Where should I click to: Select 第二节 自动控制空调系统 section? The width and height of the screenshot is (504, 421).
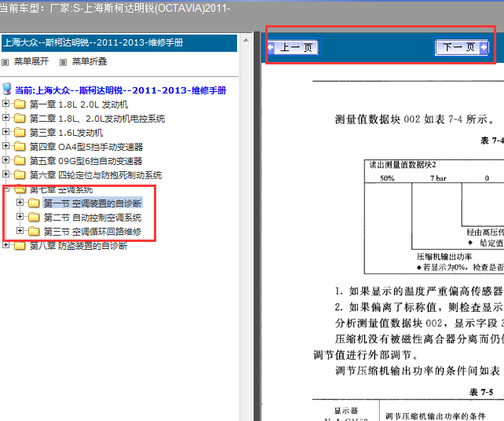pos(93,218)
